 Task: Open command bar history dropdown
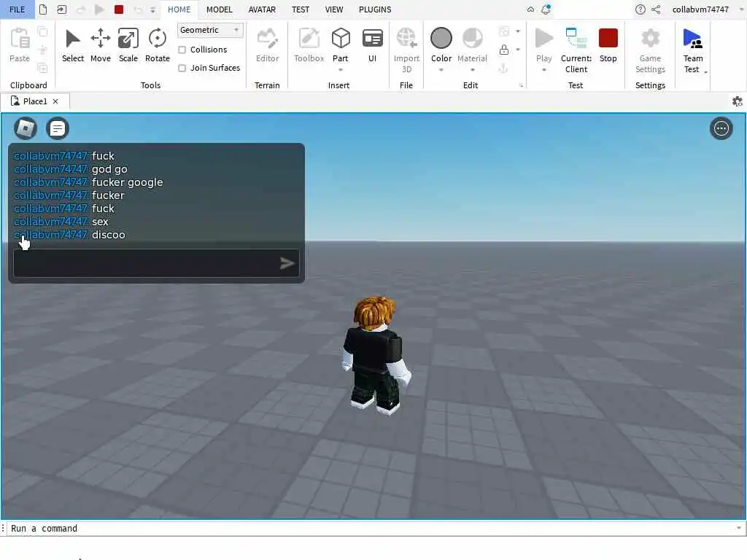tap(738, 528)
